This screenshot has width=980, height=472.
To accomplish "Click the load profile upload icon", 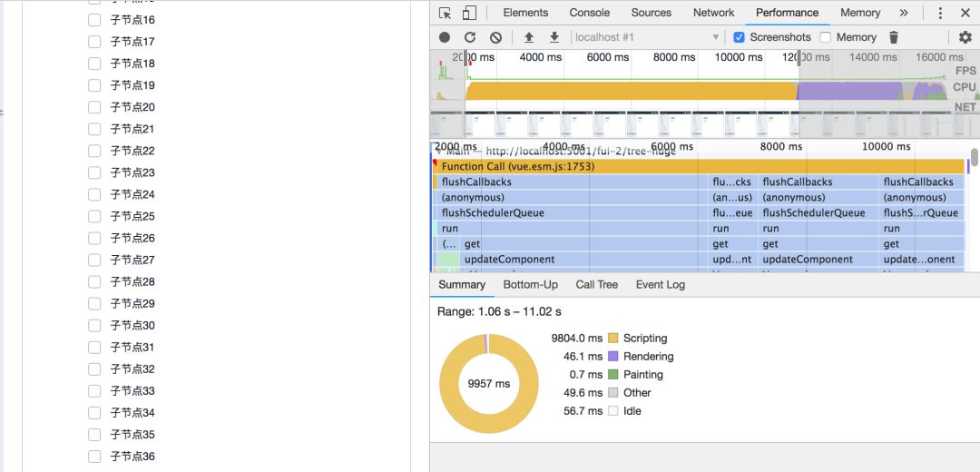I will pos(529,37).
